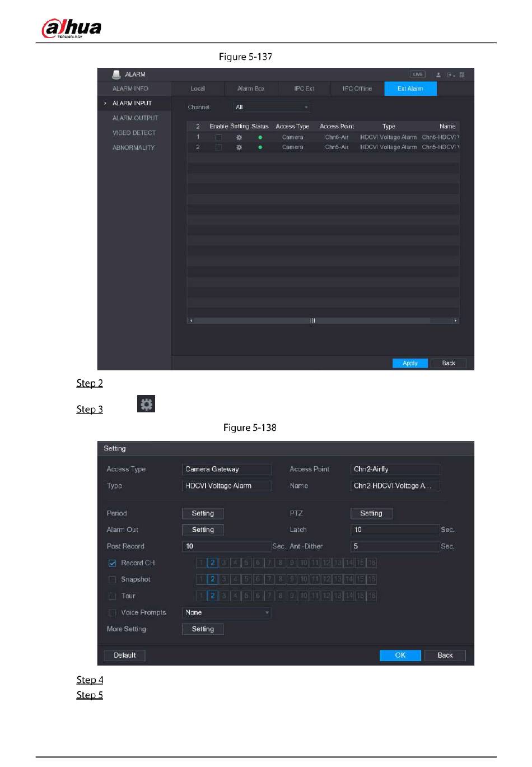
Task: Click the LIVE view icon in Alarm header
Action: (x=417, y=75)
